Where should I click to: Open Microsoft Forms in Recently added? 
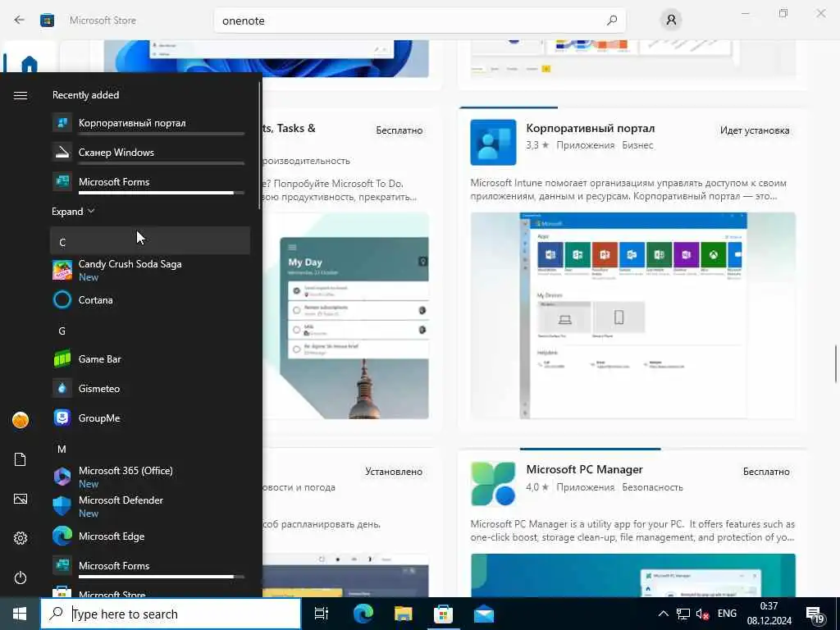[150, 182]
